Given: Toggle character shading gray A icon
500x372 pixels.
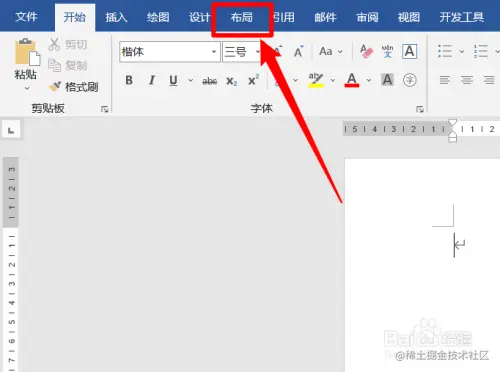Looking at the screenshot, I should click(x=387, y=80).
